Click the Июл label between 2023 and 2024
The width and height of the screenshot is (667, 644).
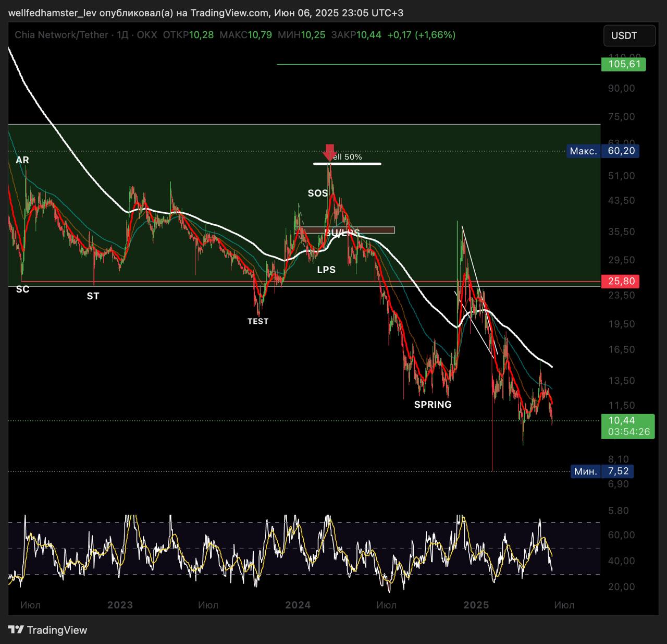coord(208,605)
